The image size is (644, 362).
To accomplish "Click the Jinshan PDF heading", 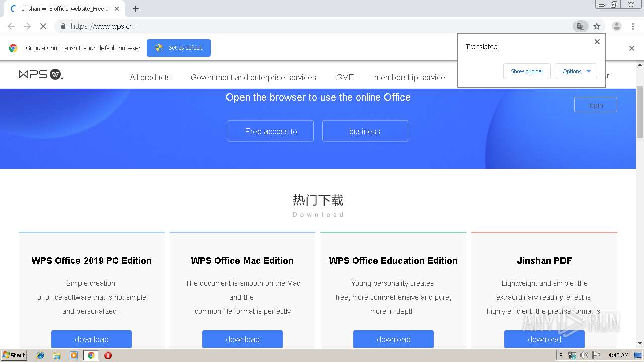I will point(544,260).
